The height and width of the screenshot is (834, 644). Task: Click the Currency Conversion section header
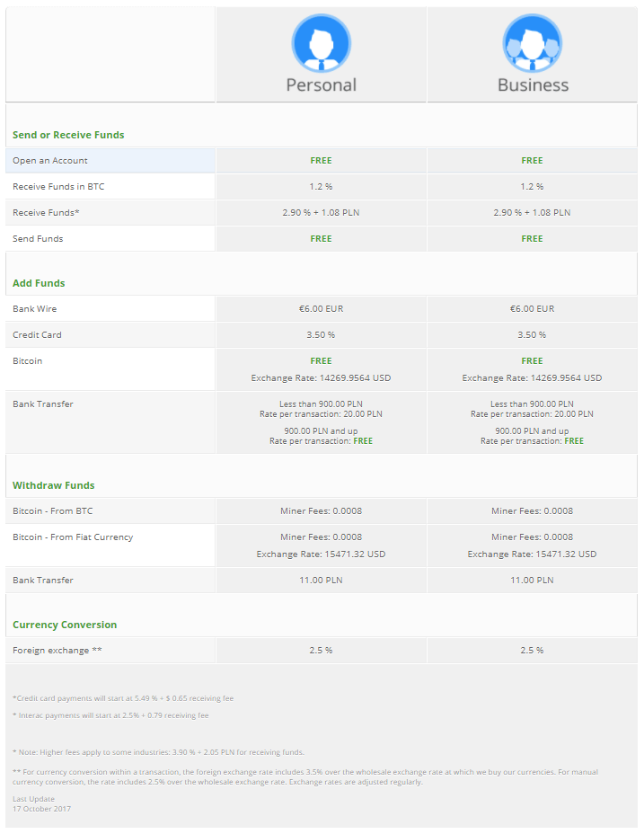65,625
